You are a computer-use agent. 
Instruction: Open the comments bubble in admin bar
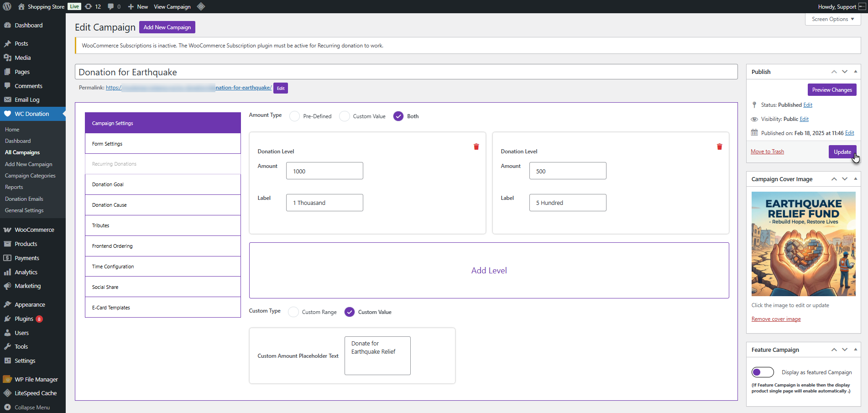pyautogui.click(x=114, y=6)
